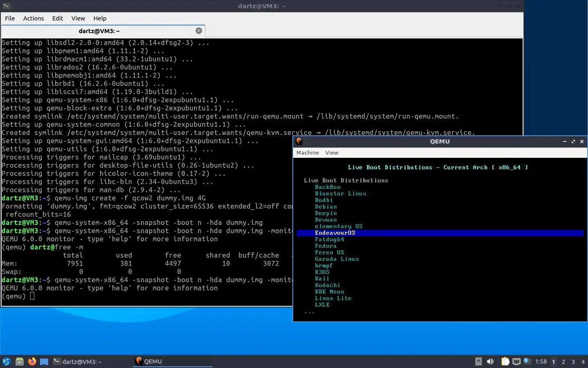
Task: Click the volume speaker tray icon
Action: [490, 361]
